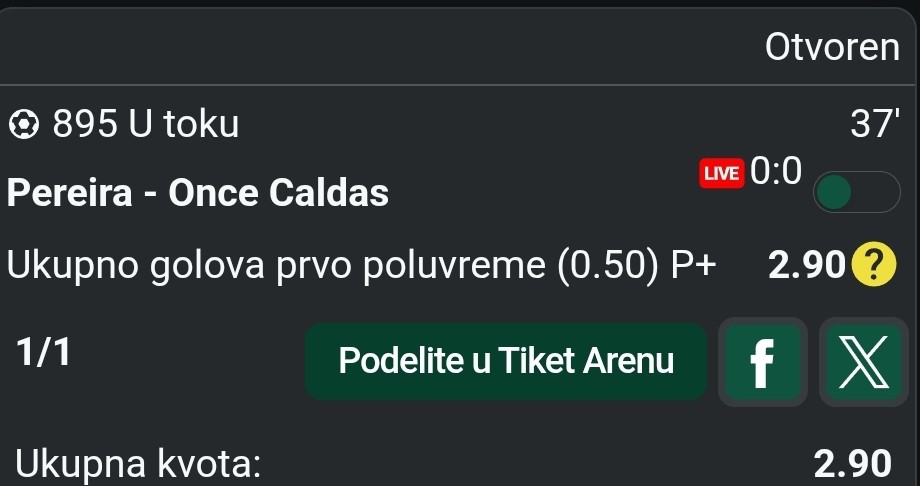Toggle the switch beside the 0:0 score
The image size is (920, 486).
(x=856, y=193)
